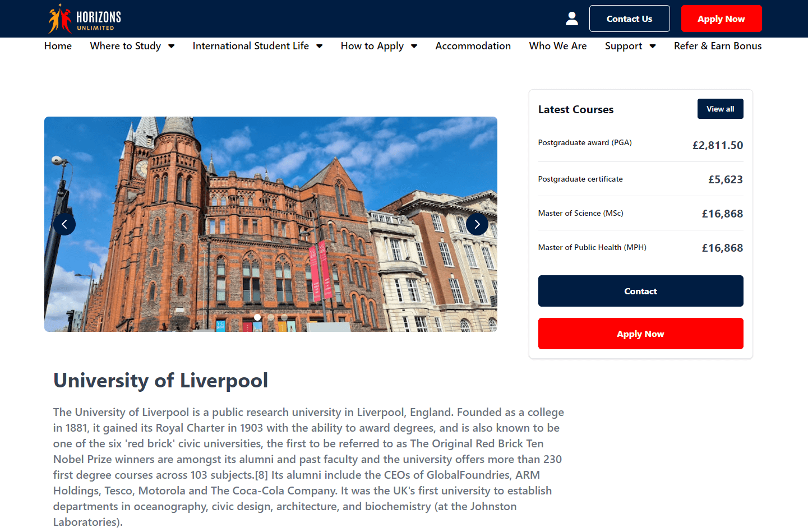This screenshot has width=808, height=532.
Task: Click the dark Contact button in sidebar
Action: (x=640, y=291)
